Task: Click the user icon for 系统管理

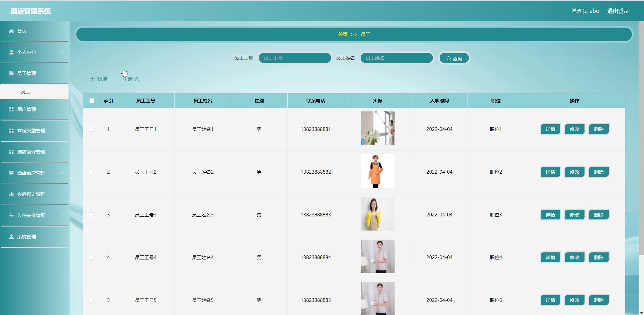Action: pos(11,237)
